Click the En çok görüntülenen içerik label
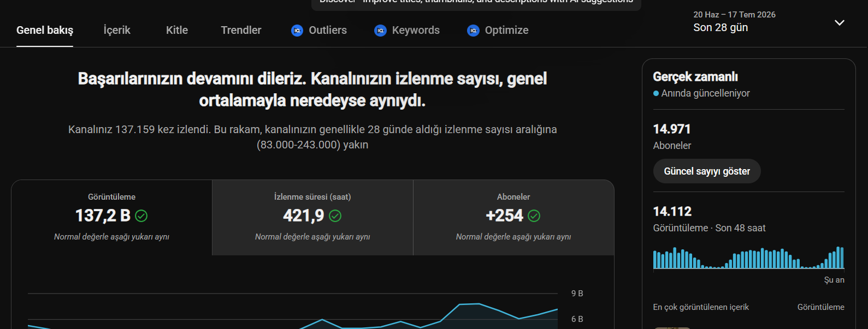This screenshot has width=868, height=329. click(x=701, y=307)
